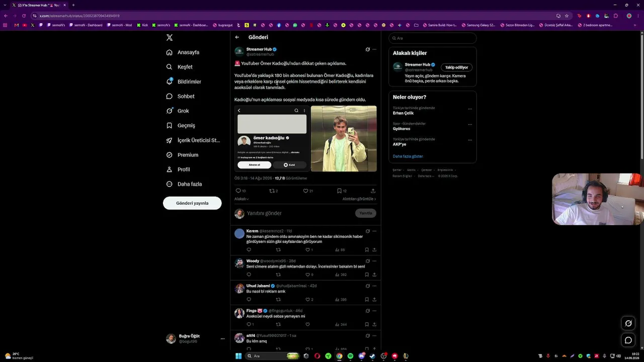Open more options for the Erhan Çelik trend
Screen dimensions: 644x362
470,109
